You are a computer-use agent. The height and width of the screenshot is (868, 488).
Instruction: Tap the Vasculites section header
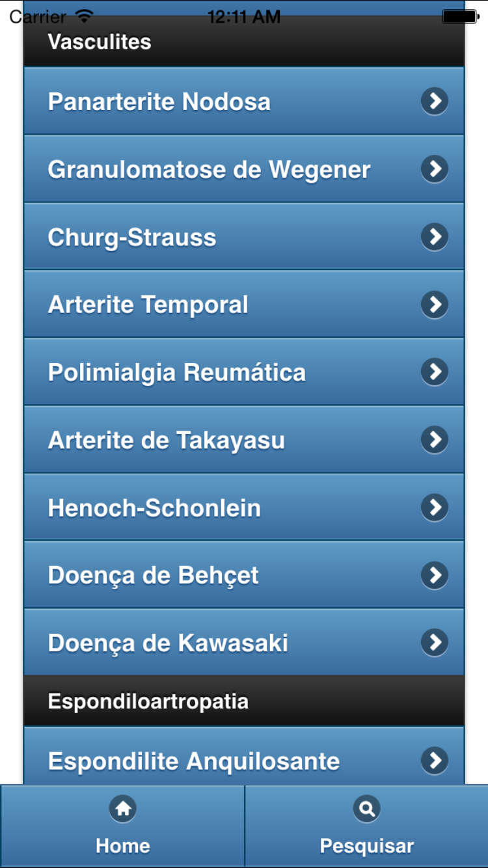pyautogui.click(x=244, y=42)
